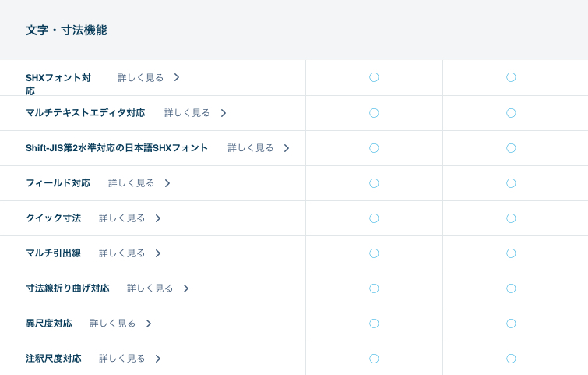
Task: Click first-column circle in 異尺度対応 row
Action: click(374, 324)
